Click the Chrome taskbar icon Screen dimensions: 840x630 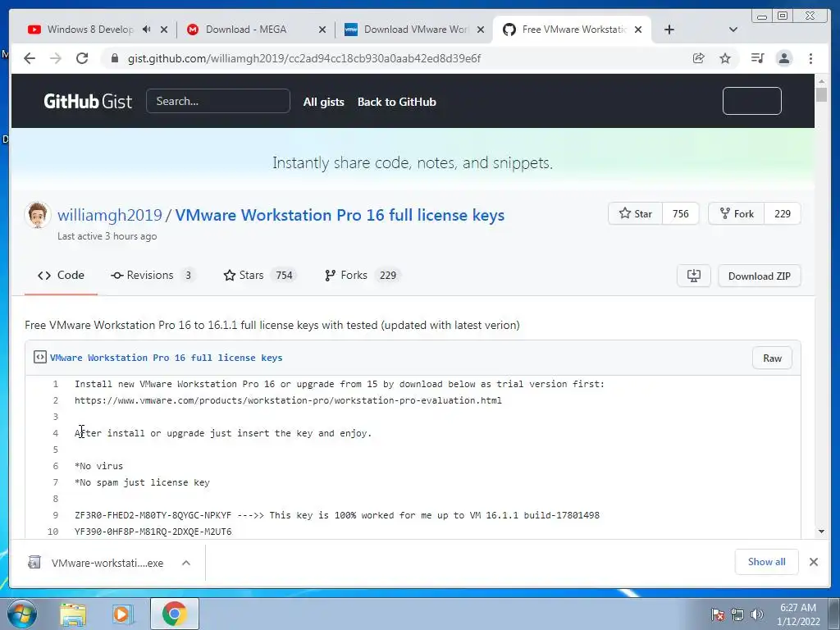(175, 614)
